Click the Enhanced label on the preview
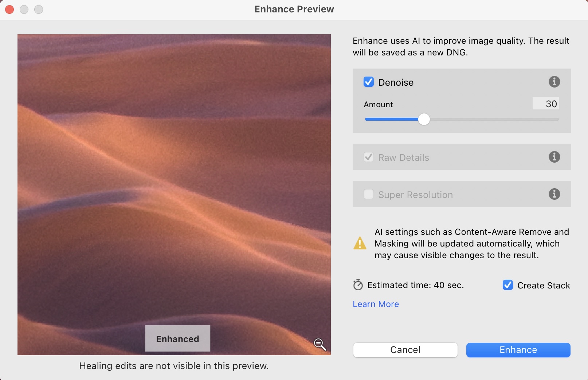This screenshot has width=588, height=380. coord(177,339)
